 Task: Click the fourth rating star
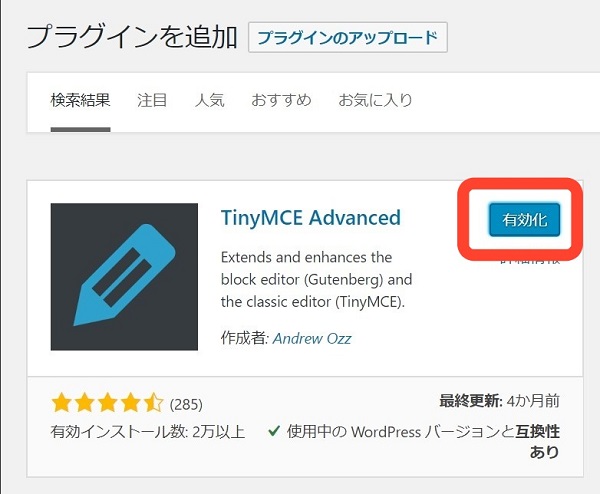pos(129,404)
